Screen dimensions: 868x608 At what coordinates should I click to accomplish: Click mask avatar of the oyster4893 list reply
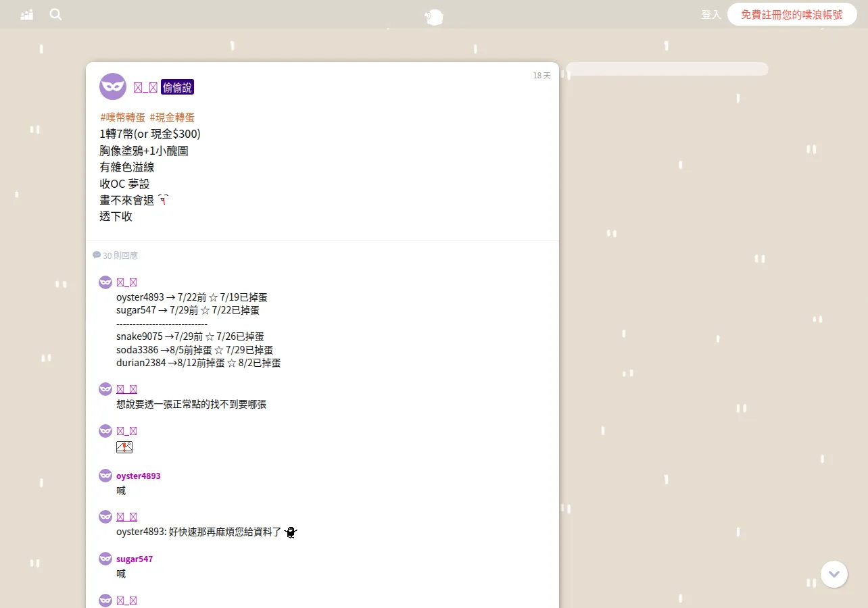coord(105,282)
